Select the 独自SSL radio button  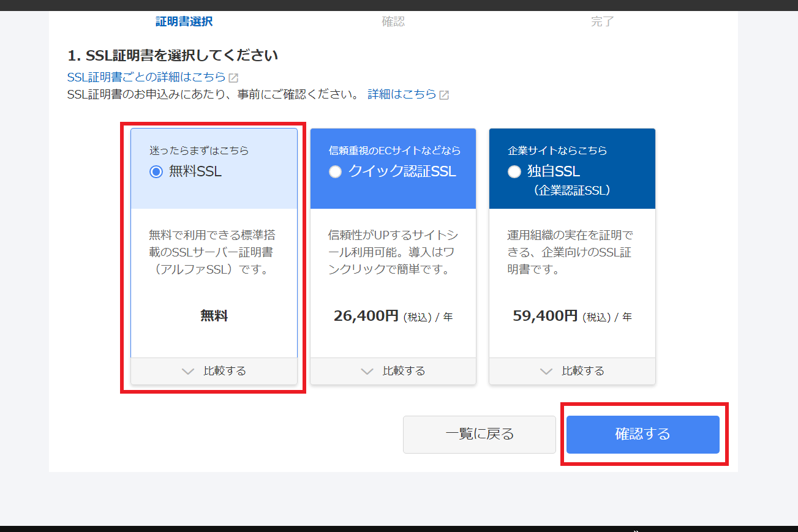pyautogui.click(x=514, y=172)
